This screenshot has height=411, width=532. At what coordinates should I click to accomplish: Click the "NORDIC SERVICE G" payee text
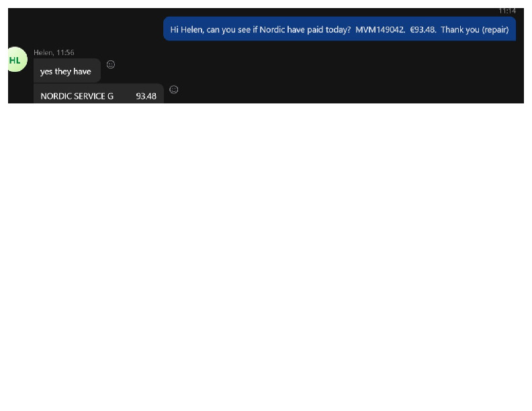point(77,96)
